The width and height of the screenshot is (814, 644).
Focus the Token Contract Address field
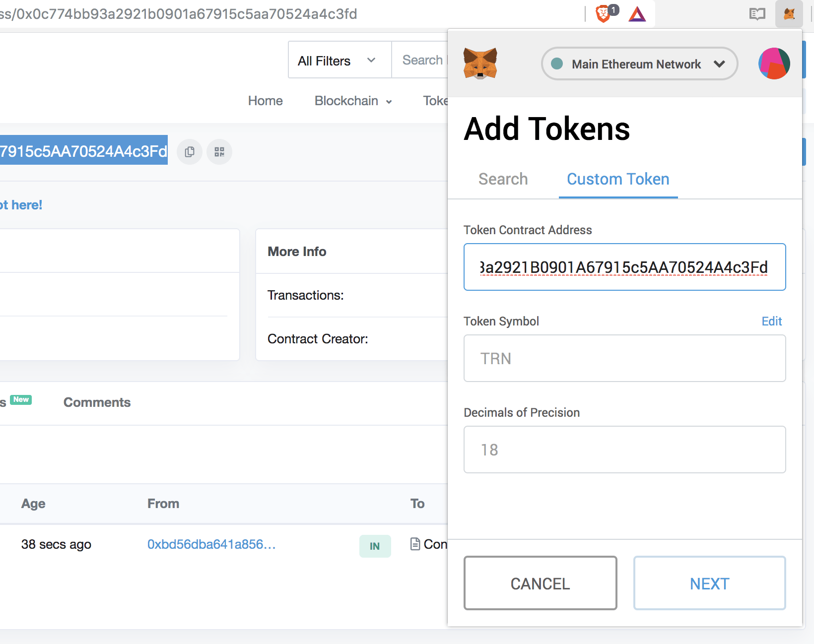coord(624,267)
